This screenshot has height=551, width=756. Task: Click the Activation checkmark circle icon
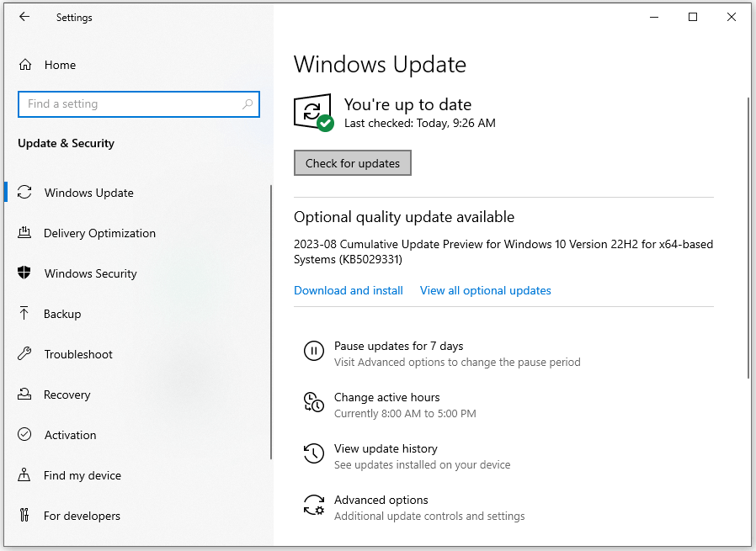[24, 434]
